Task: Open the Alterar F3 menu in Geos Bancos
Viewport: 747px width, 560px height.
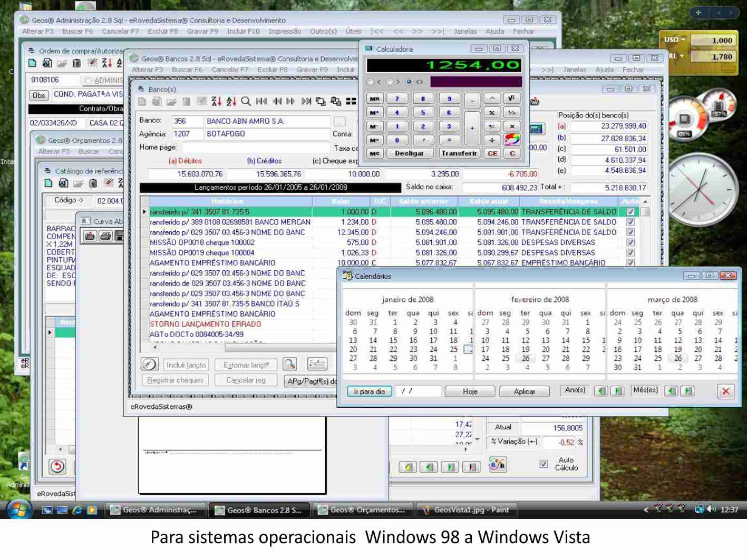Action: [x=147, y=70]
